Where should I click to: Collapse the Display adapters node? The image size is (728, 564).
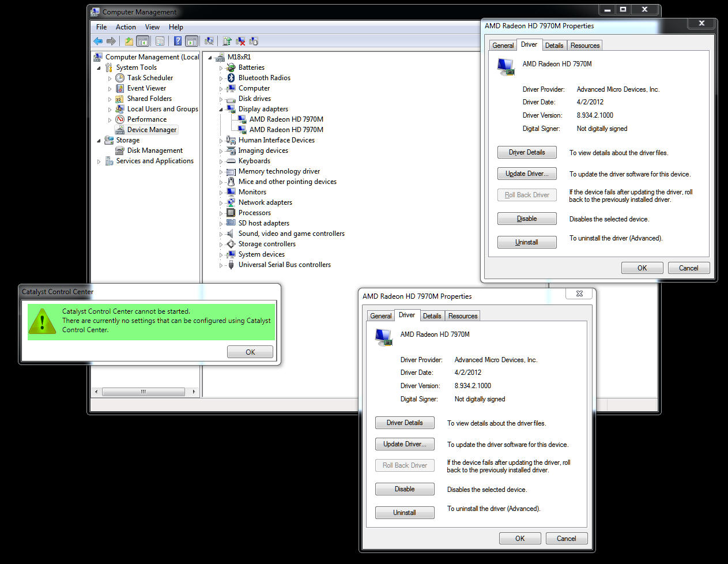[x=221, y=110]
